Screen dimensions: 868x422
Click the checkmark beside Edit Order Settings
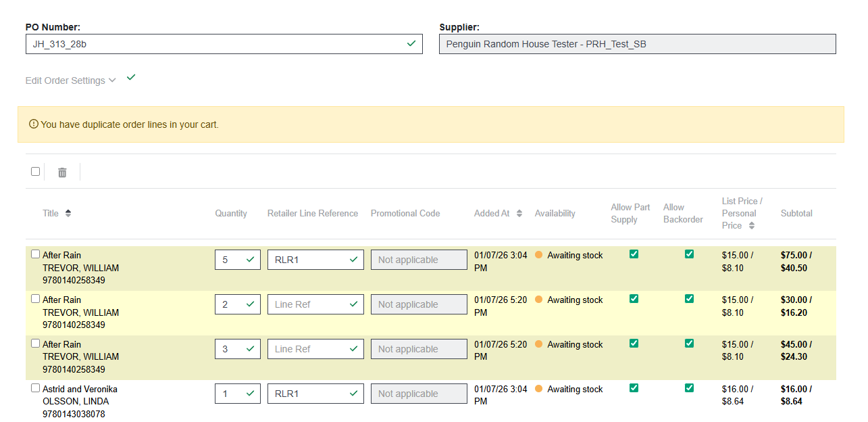(130, 77)
